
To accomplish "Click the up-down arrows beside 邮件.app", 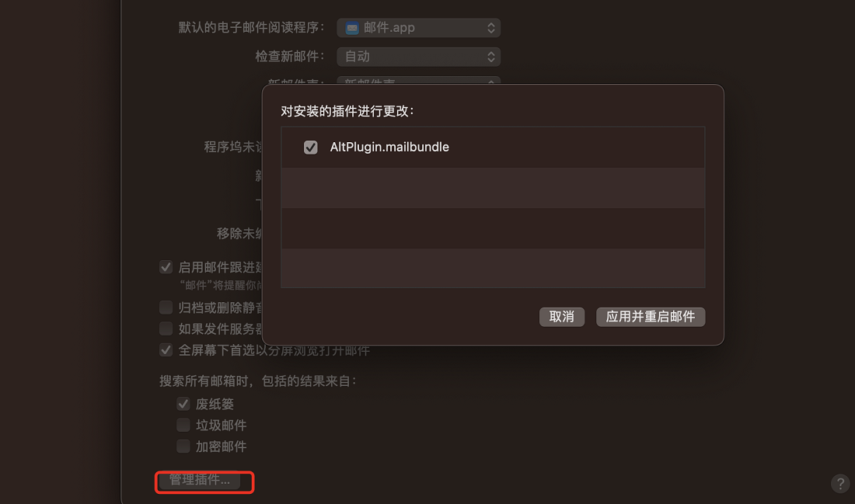I will [x=490, y=28].
